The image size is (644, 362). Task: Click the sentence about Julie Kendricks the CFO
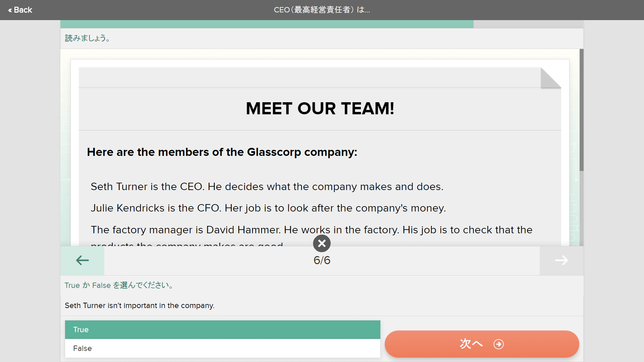pyautogui.click(x=268, y=208)
